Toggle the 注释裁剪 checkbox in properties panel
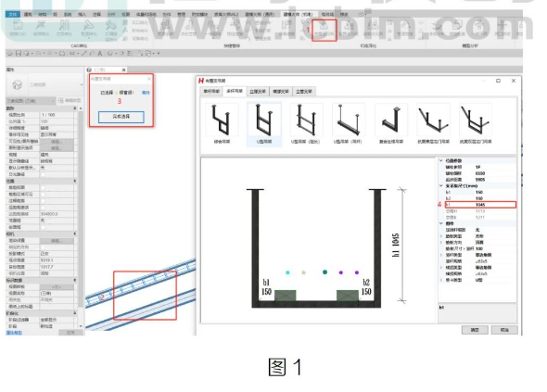 [43, 201]
